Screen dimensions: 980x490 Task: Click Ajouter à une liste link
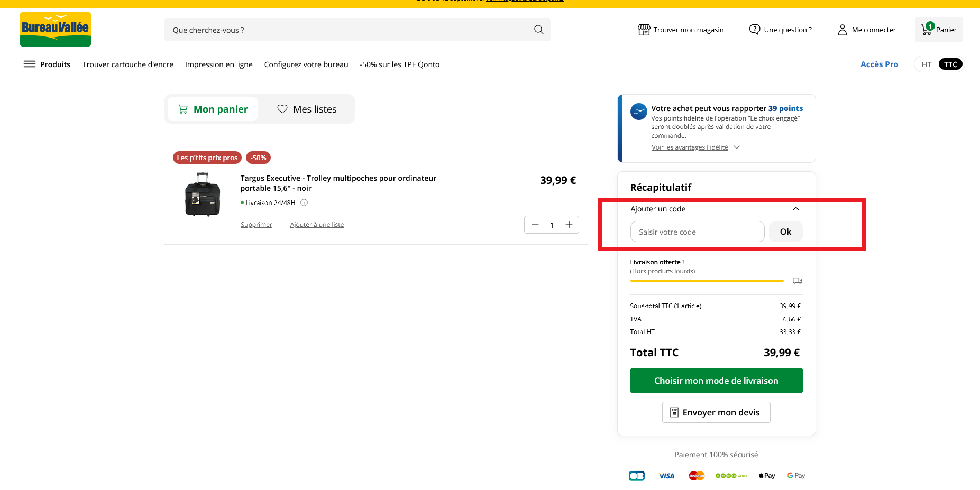coord(317,225)
